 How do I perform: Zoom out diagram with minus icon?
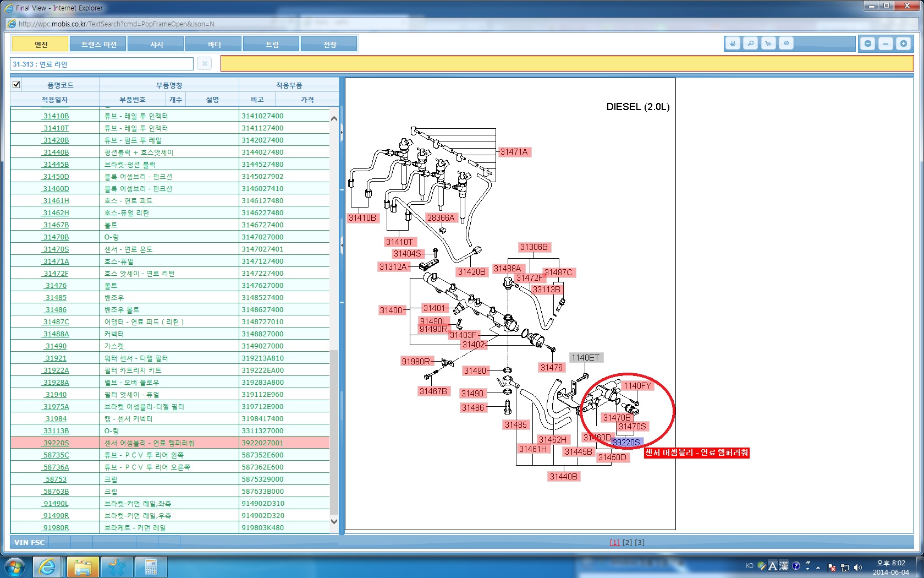tap(868, 43)
